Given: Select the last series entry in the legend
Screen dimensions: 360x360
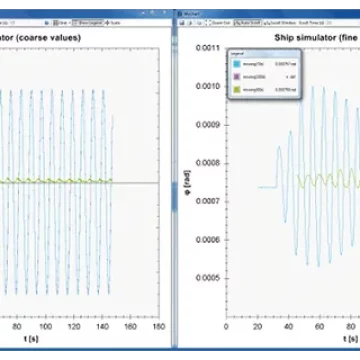Looking at the screenshot, I should pos(264,89).
